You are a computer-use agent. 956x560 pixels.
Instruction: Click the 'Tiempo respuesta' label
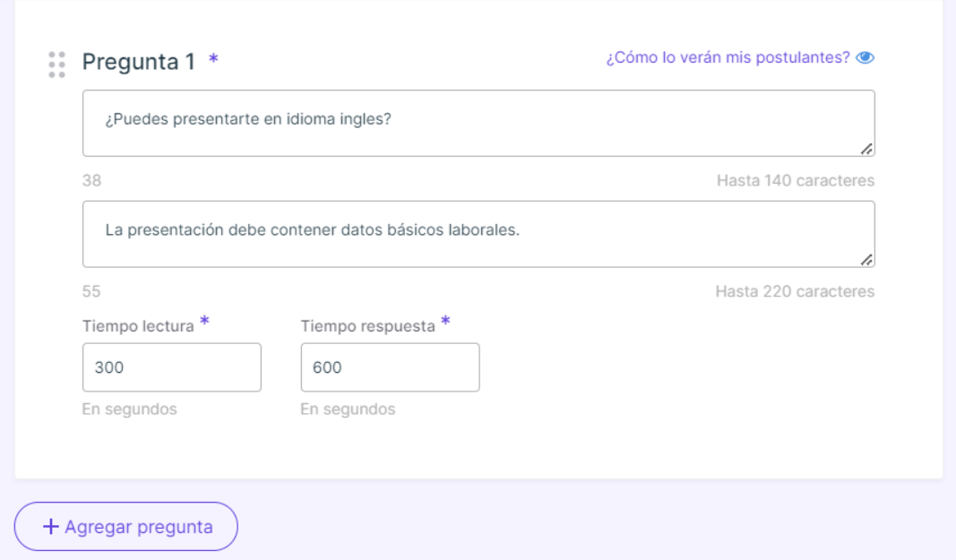point(367,326)
